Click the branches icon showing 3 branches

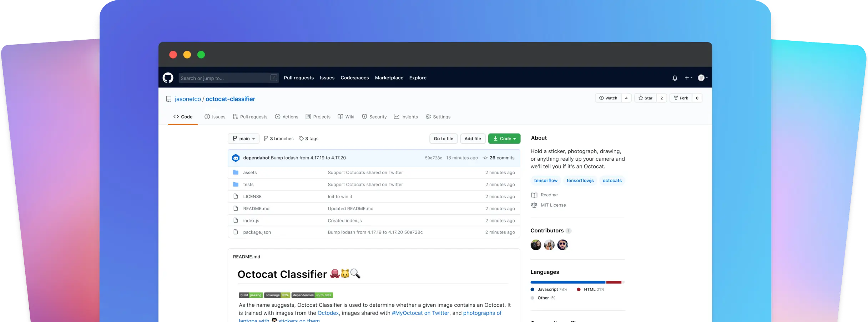click(266, 139)
